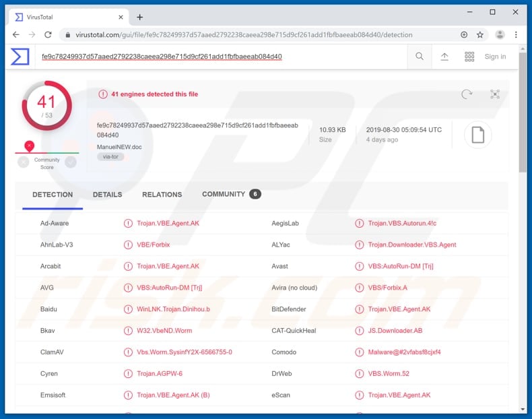Click the install plus icon in address bar
The height and width of the screenshot is (419, 532).
(464, 34)
